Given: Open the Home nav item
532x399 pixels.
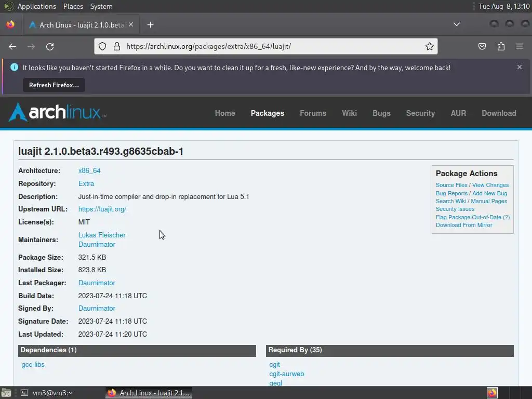Looking at the screenshot, I should click(225, 113).
